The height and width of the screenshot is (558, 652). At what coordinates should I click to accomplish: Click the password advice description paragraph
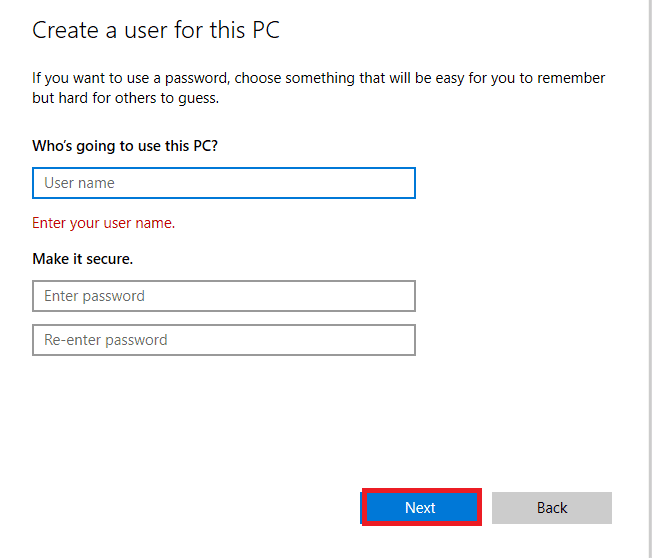(x=318, y=88)
